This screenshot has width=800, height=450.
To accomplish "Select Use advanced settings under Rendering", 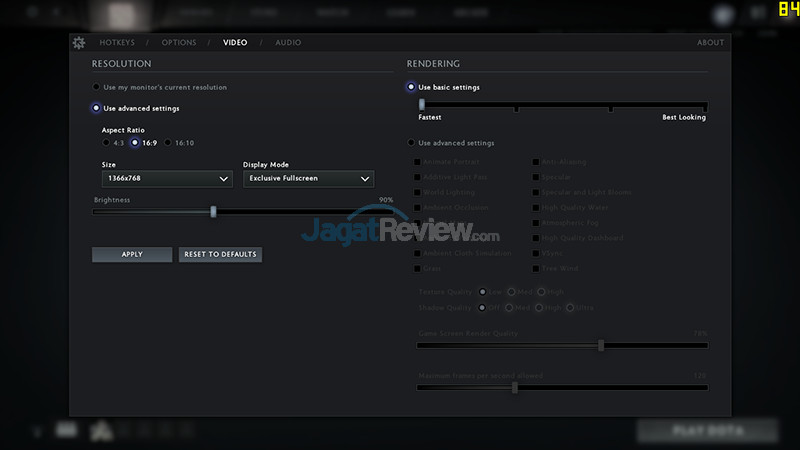I will click(x=411, y=143).
